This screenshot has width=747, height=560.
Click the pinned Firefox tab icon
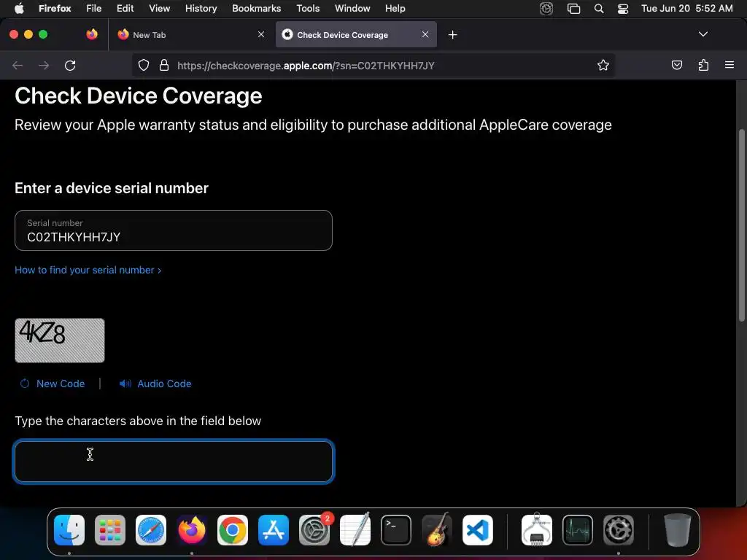click(x=92, y=34)
